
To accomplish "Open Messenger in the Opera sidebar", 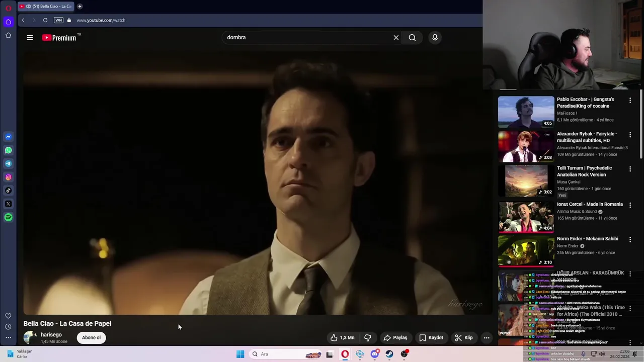I will click(8, 137).
